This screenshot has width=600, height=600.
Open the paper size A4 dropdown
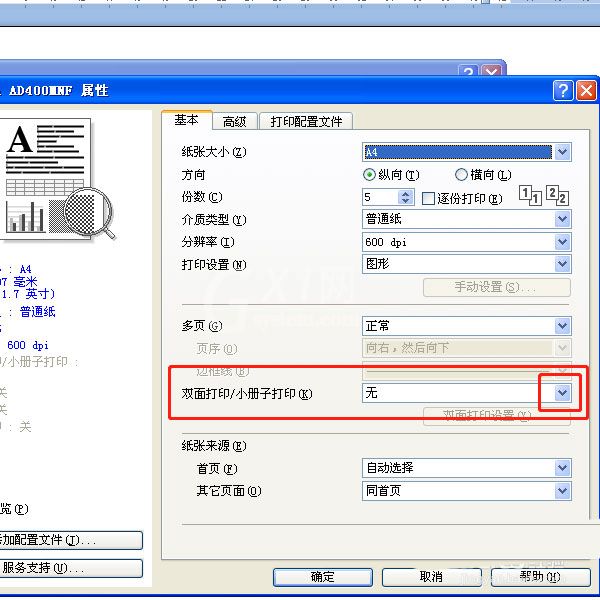[466, 152]
